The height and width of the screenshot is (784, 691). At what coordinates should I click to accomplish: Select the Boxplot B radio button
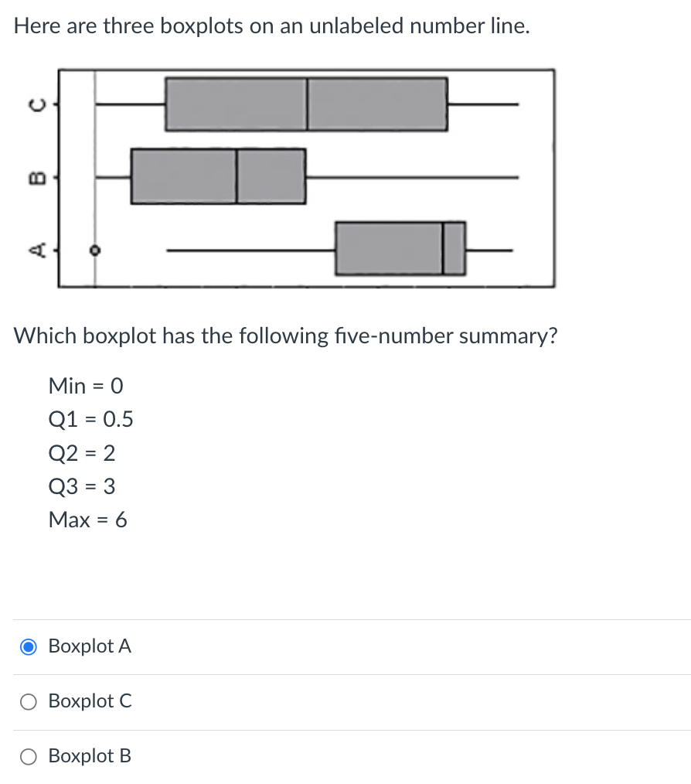[28, 756]
